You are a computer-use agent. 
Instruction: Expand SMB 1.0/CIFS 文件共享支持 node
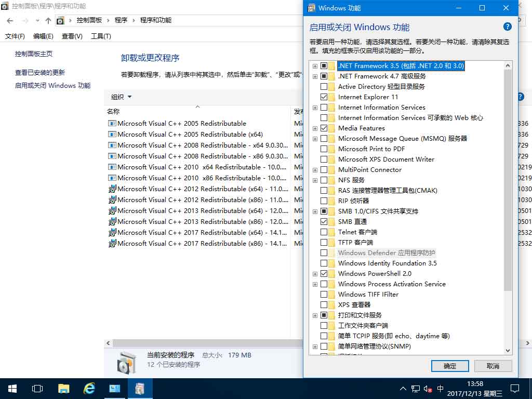coord(315,212)
